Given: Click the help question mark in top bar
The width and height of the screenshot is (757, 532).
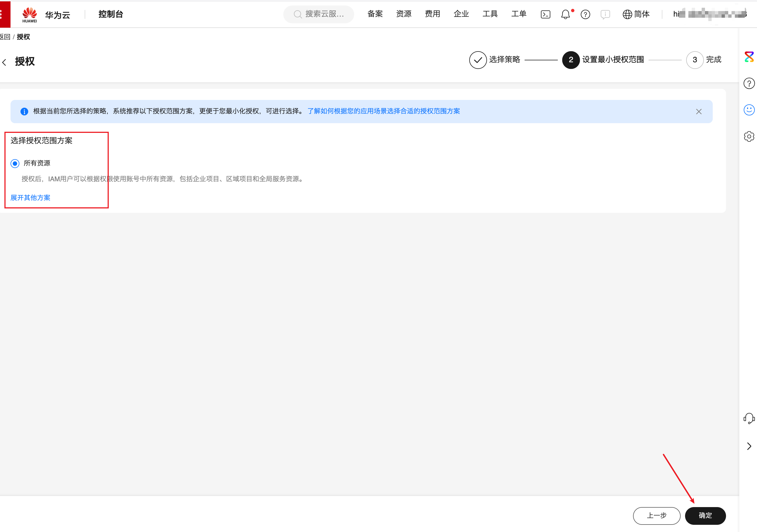Looking at the screenshot, I should click(585, 14).
